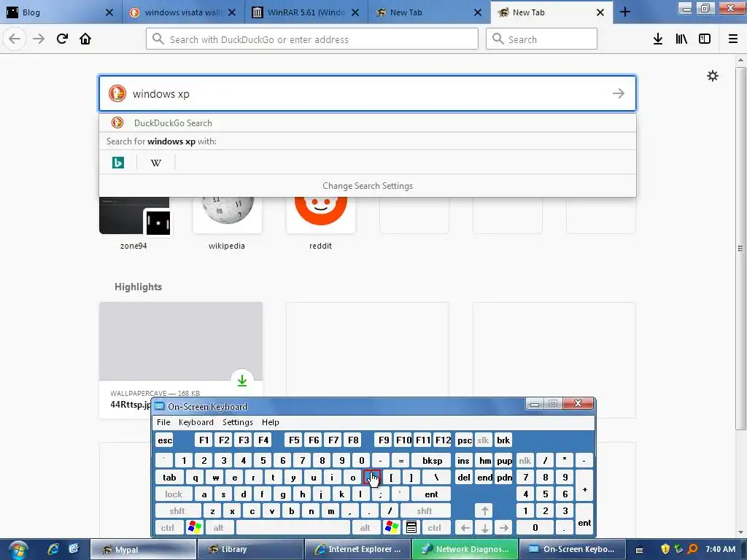Screen dimensions: 747x560
Task: Click in the windows xp search field
Action: (x=368, y=93)
